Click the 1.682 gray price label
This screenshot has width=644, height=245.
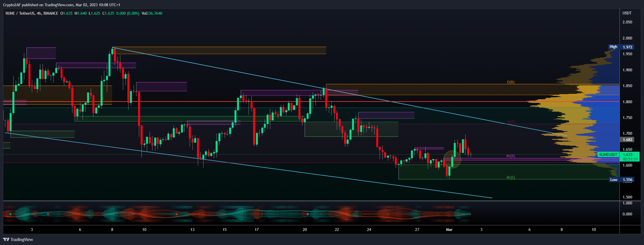pos(627,140)
